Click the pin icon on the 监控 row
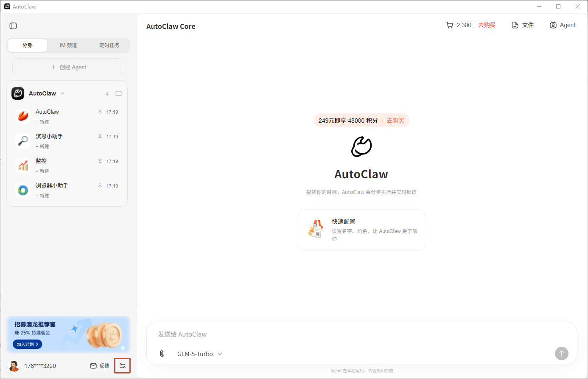The width and height of the screenshot is (588, 379). (100, 161)
